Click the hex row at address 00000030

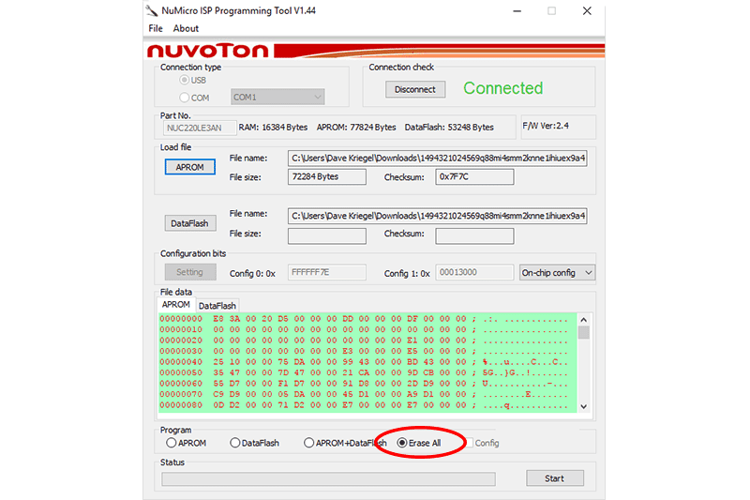(x=364, y=351)
